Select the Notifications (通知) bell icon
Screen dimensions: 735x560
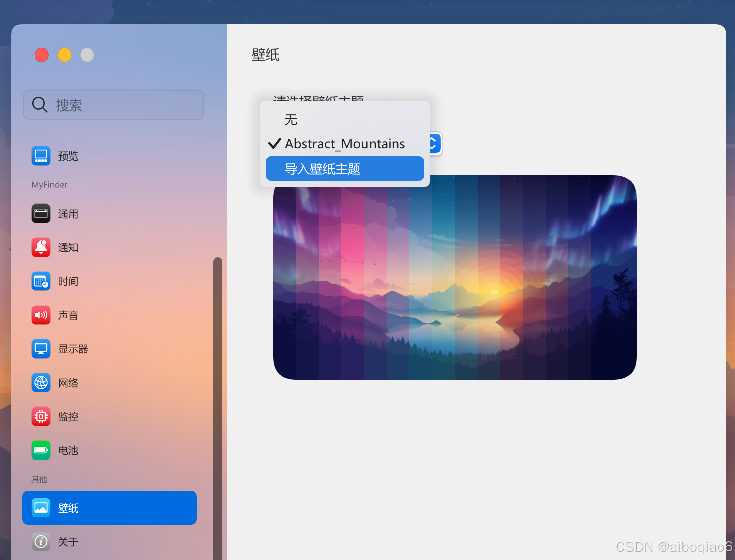(x=41, y=247)
